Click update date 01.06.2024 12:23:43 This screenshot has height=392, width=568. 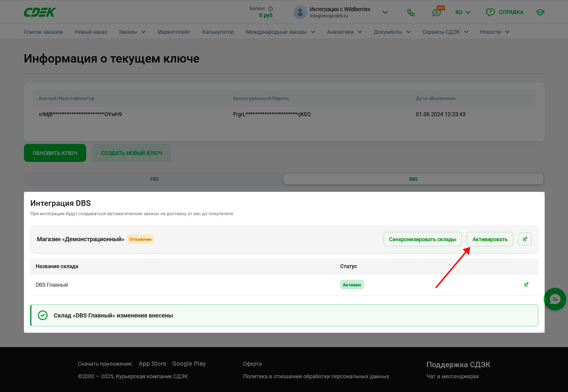(441, 114)
